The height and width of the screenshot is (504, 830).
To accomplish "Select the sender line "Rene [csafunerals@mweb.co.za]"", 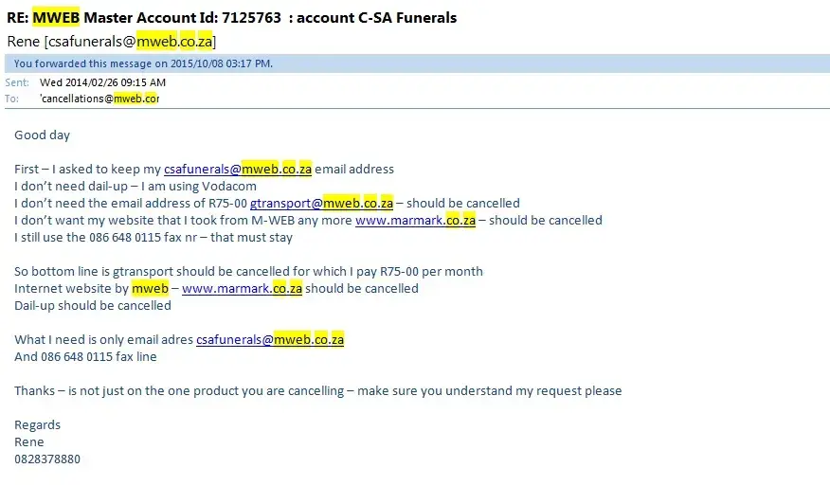I will pos(112,41).
